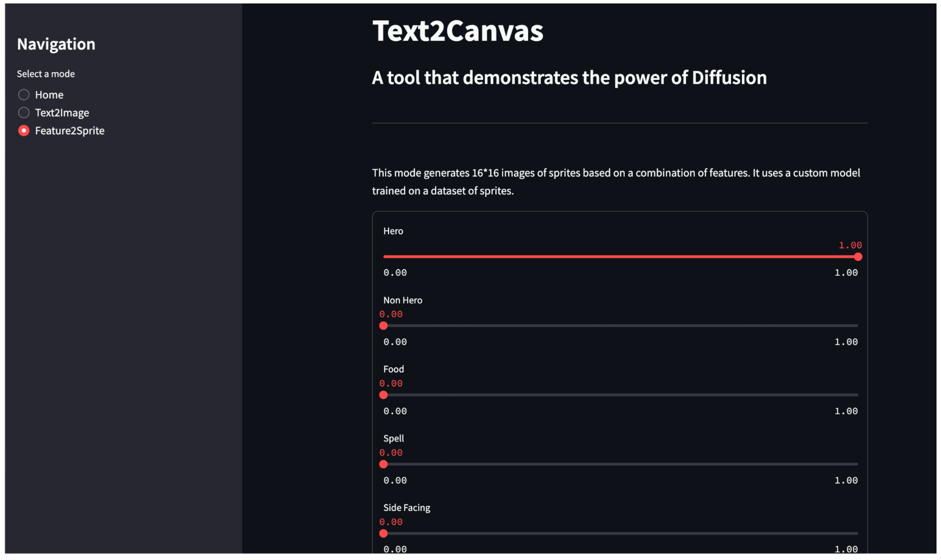
Task: Switch to Text2Image mode
Action: (x=24, y=113)
